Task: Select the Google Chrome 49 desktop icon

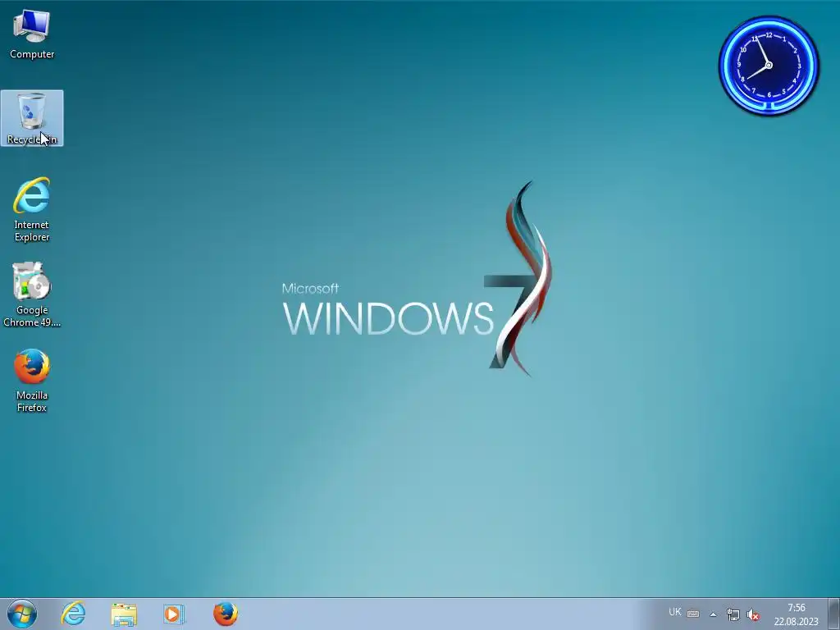Action: (32, 294)
